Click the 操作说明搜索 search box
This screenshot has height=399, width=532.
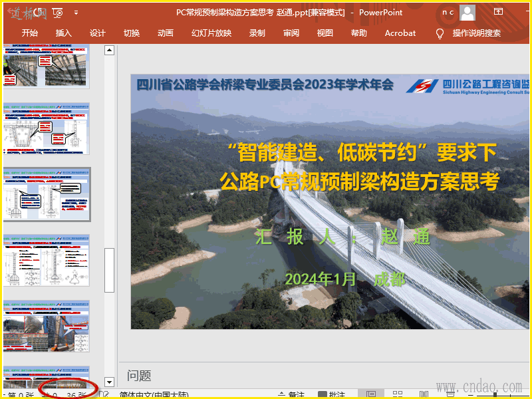(476, 33)
